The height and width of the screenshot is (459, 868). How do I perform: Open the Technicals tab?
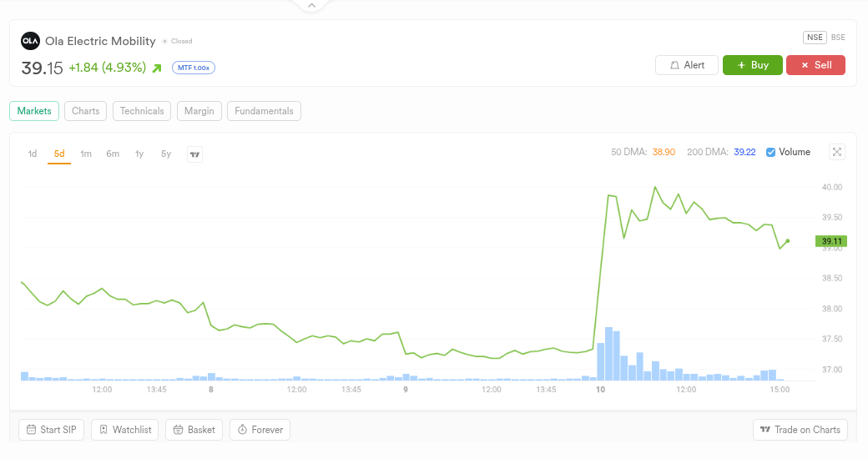click(142, 111)
